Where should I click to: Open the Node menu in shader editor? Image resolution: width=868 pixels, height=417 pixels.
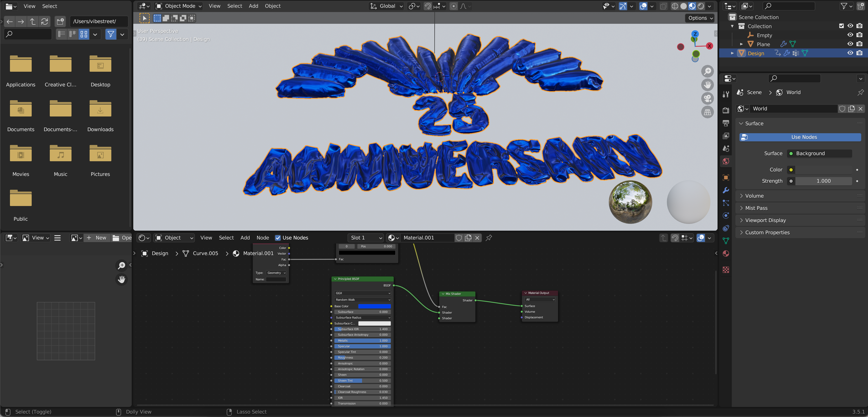262,238
